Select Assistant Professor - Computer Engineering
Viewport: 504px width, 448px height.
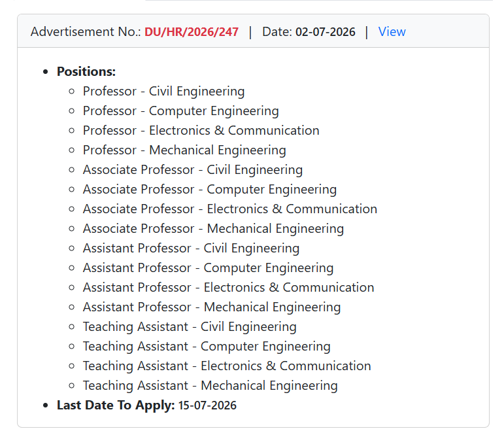tap(209, 268)
